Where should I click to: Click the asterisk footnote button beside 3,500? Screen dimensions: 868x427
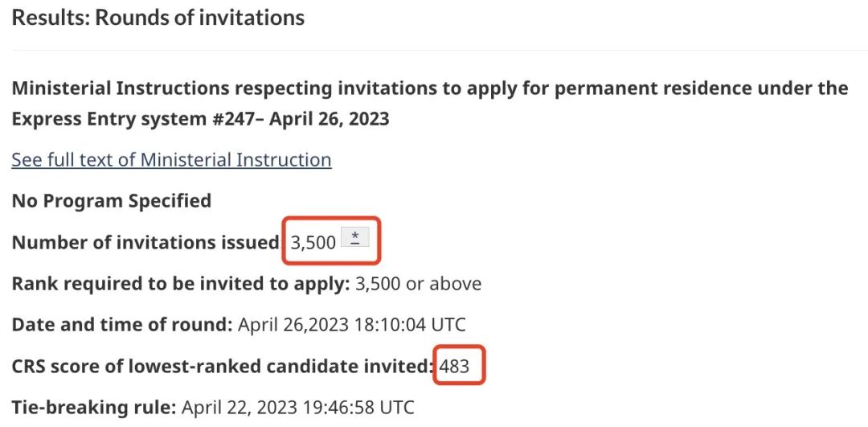point(354,238)
